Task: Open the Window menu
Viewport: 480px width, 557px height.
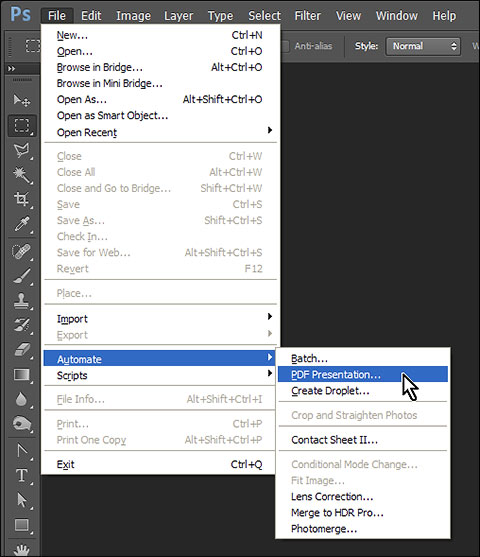Action: tap(397, 16)
